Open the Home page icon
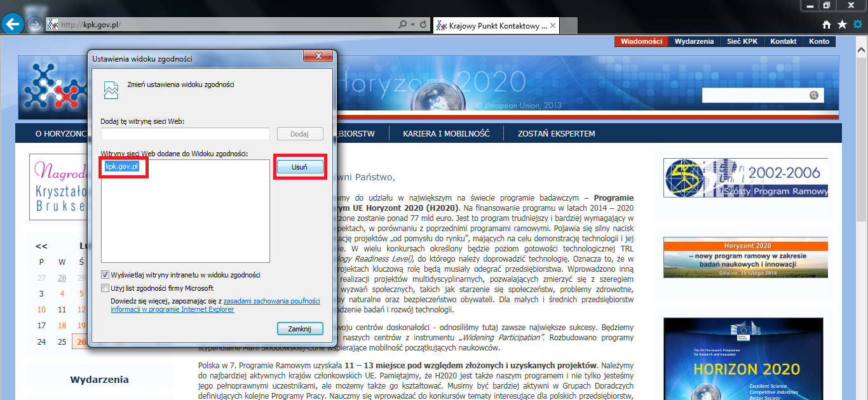 [827, 25]
